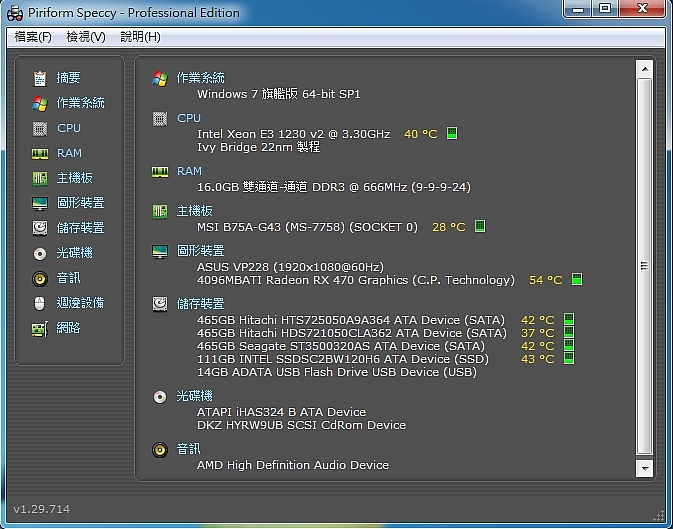Screen dimensions: 673x529
Task: Click the 圖形裝置 monitor icon in sidebar
Action: click(40, 203)
